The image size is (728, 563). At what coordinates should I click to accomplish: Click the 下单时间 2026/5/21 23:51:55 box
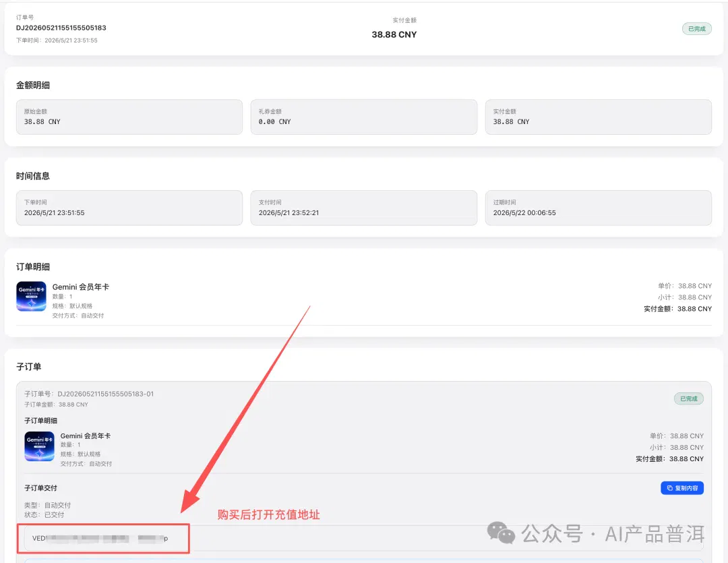129,208
